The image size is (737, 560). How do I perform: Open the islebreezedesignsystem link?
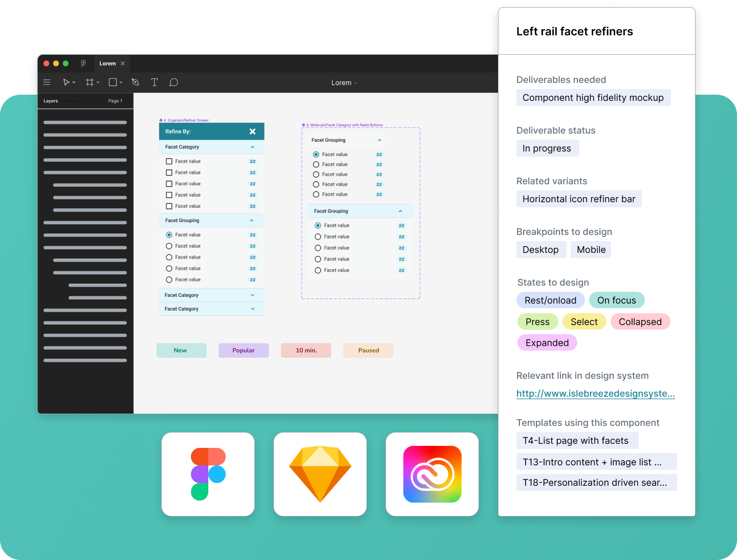click(x=595, y=394)
